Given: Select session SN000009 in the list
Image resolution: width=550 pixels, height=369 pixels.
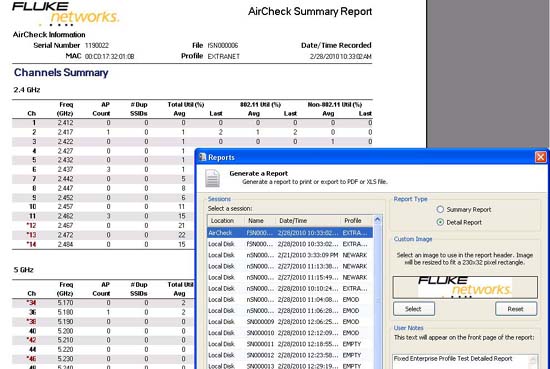Looking at the screenshot, I should coord(290,322).
